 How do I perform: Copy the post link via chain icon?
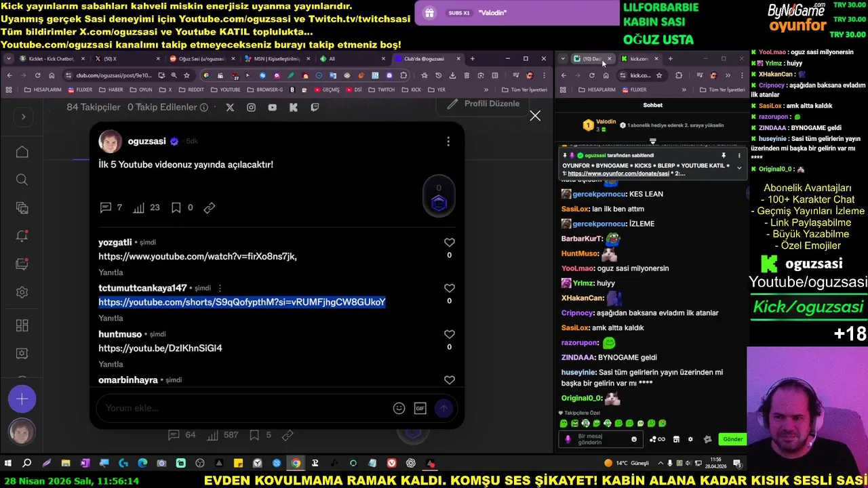pyautogui.click(x=210, y=207)
